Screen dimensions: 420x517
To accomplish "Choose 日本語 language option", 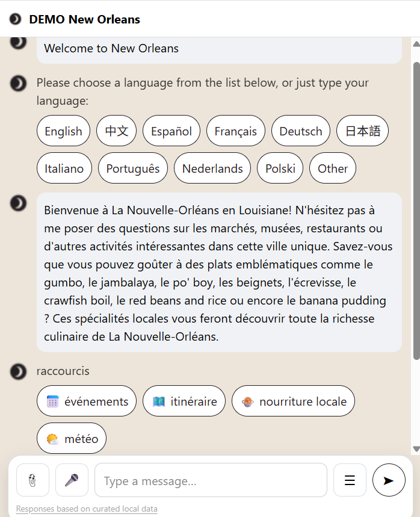I will point(362,131).
